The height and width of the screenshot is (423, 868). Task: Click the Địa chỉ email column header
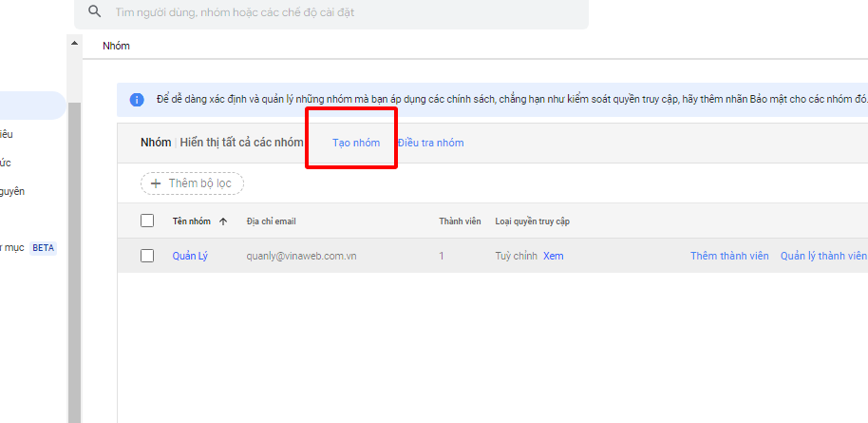(272, 221)
